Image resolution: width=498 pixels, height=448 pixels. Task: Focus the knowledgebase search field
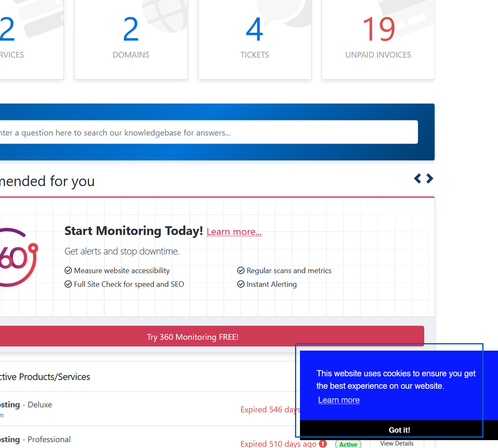pos(207,133)
